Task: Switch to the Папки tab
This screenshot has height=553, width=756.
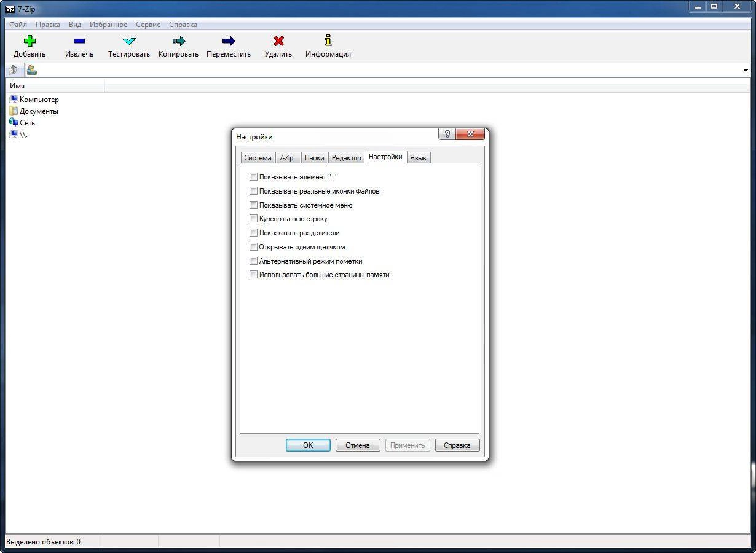Action: pyautogui.click(x=314, y=158)
